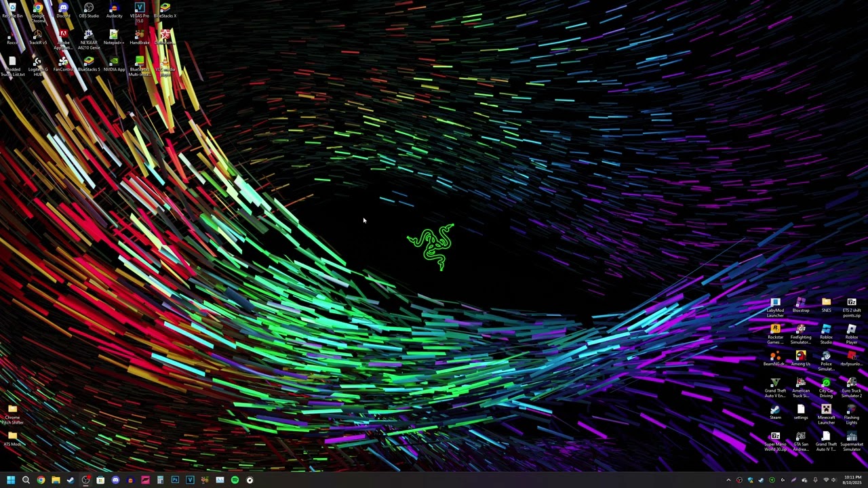Viewport: 868px width, 488px height.
Task: Open the Windows Start menu
Action: pos(11,480)
